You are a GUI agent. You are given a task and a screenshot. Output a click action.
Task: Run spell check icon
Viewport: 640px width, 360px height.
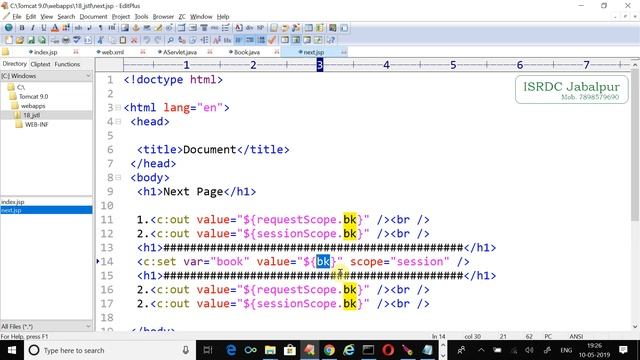click(77, 40)
